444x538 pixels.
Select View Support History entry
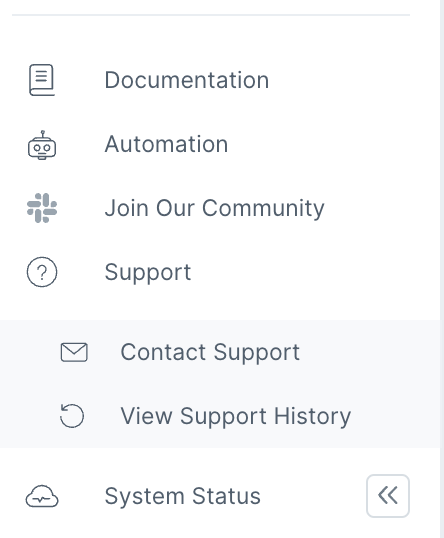click(x=236, y=416)
